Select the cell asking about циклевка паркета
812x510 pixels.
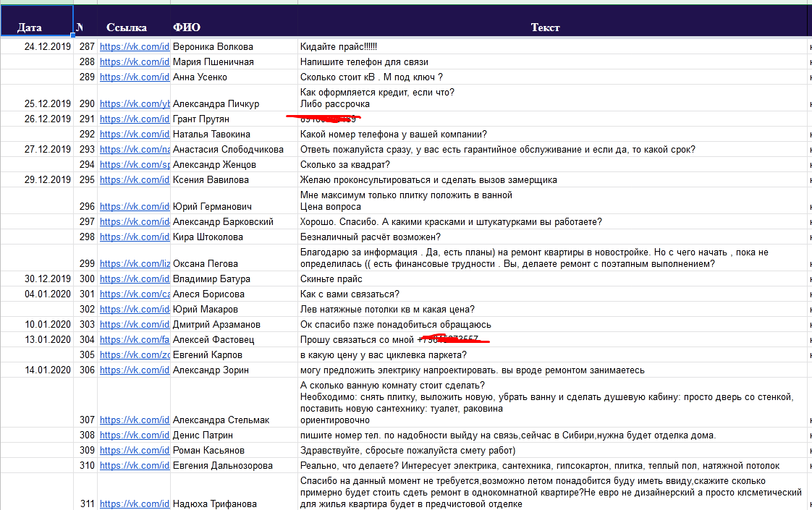click(x=552, y=354)
